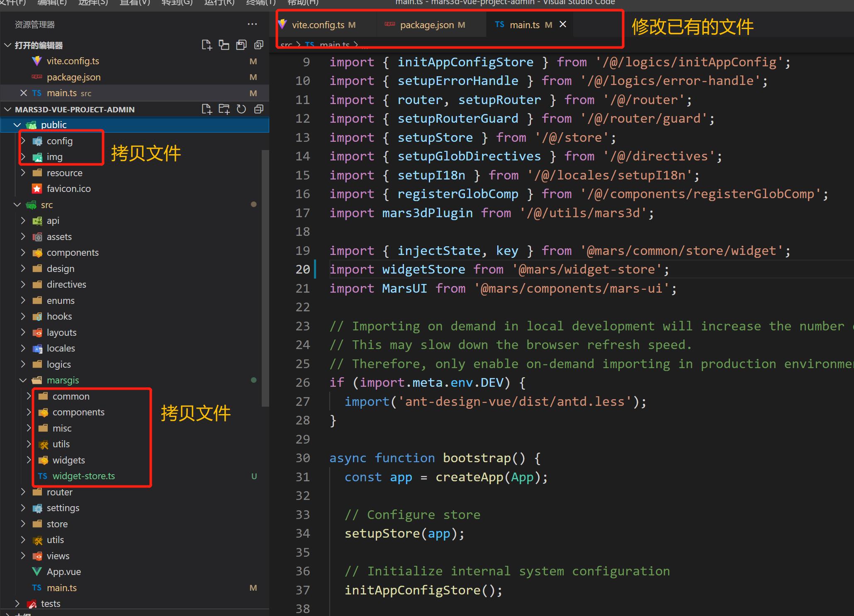The image size is (854, 616).
Task: Click the explorer vertical scrollbar
Action: 265,278
